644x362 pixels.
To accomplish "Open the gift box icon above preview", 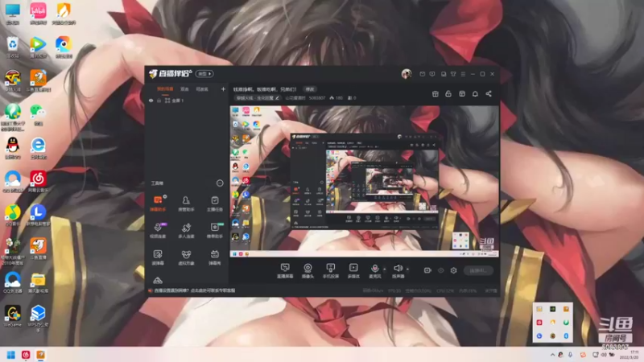I will pos(436,94).
